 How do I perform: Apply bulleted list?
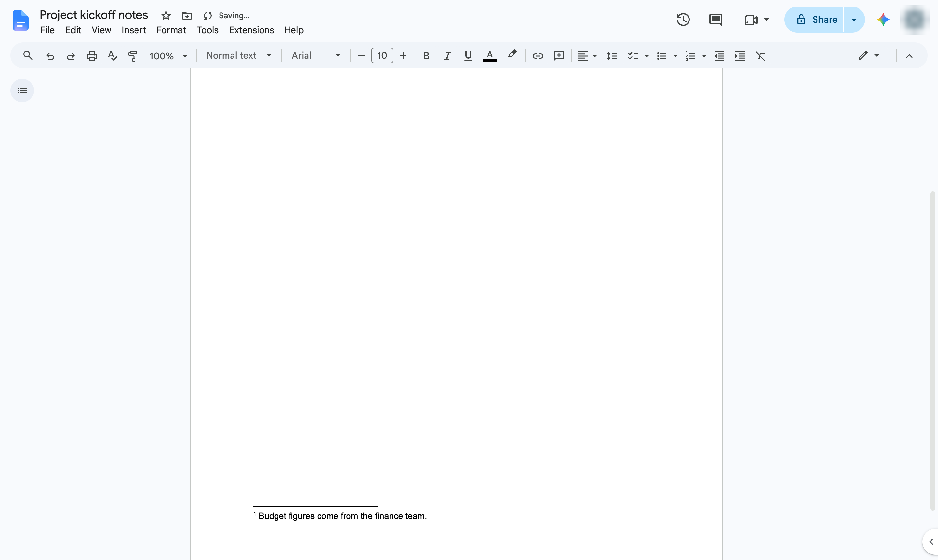662,56
